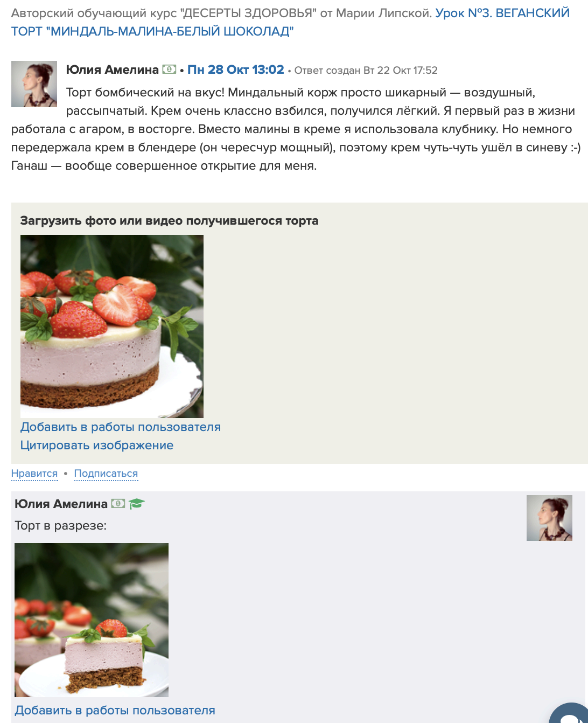588x723 pixels.
Task: Like the answer via Нравится
Action: pos(34,473)
